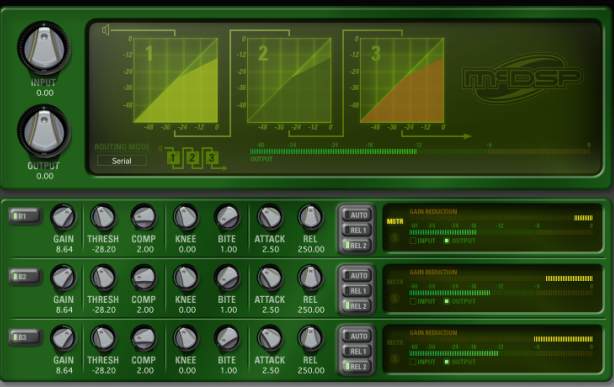Click the S solo button on band B2
The width and height of the screenshot is (614, 387).
click(395, 298)
